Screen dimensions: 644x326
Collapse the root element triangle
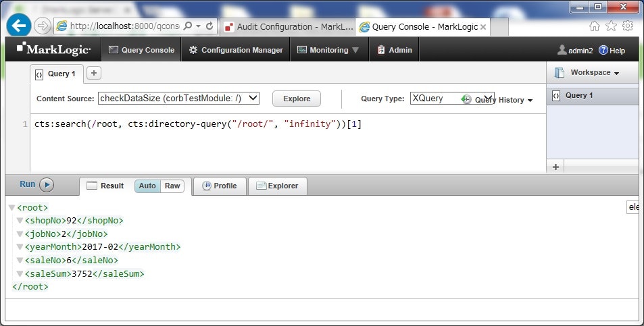pos(12,207)
